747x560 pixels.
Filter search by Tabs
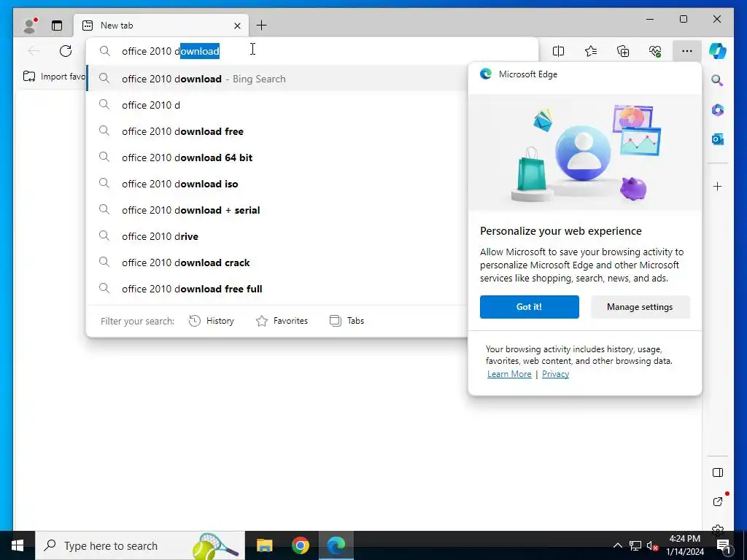pyautogui.click(x=347, y=321)
